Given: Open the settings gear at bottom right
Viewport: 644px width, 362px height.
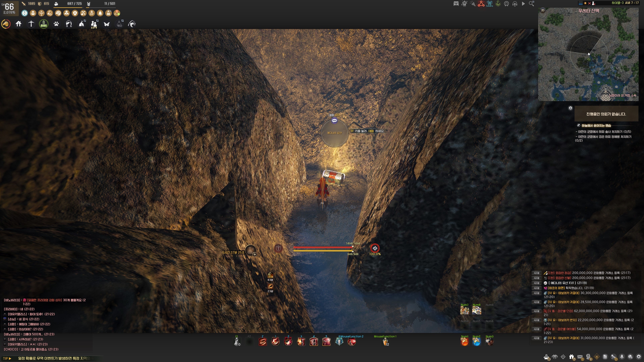Looking at the screenshot, I should [x=639, y=357].
